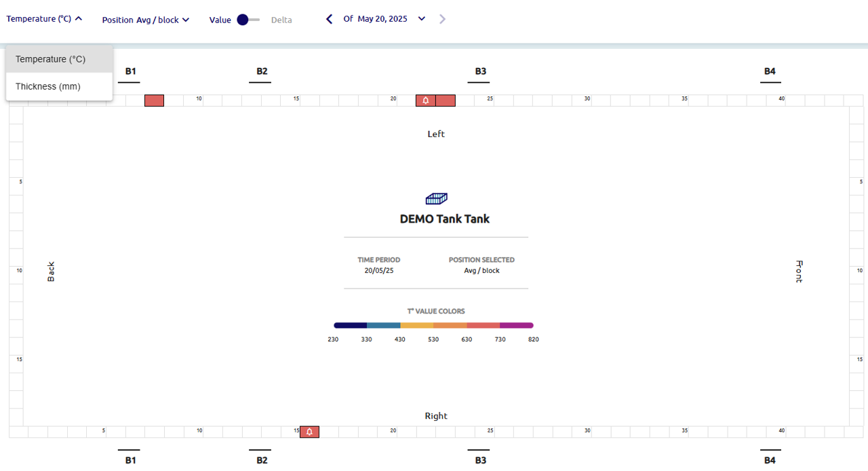
Task: Click the purple 730–820 legend color segment
Action: tap(517, 325)
